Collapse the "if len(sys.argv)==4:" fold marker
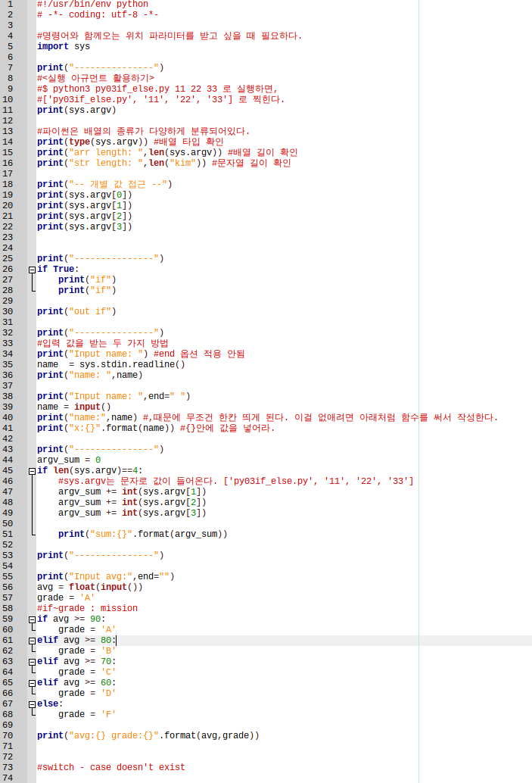The width and height of the screenshot is (532, 783). [32, 471]
